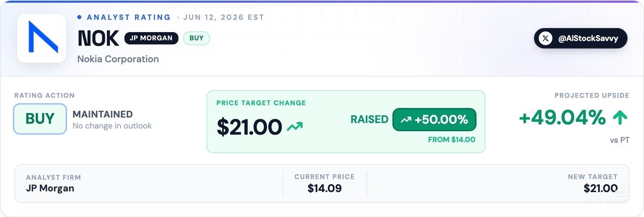Viewport: 644px width, 217px height.
Task: Click trend arrow icon inside +50.00% badge
Action: click(406, 120)
